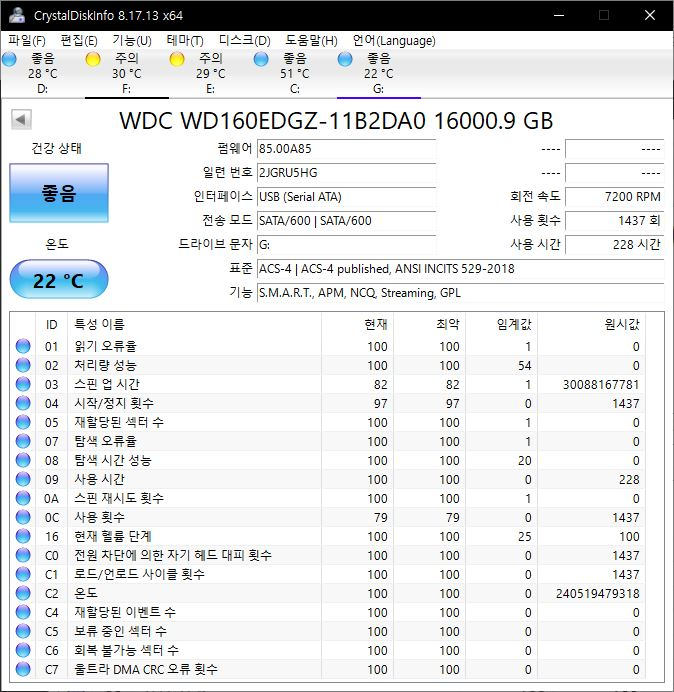Open the 테마(T) menu
Screen dimensions: 674x692
[x=185, y=41]
